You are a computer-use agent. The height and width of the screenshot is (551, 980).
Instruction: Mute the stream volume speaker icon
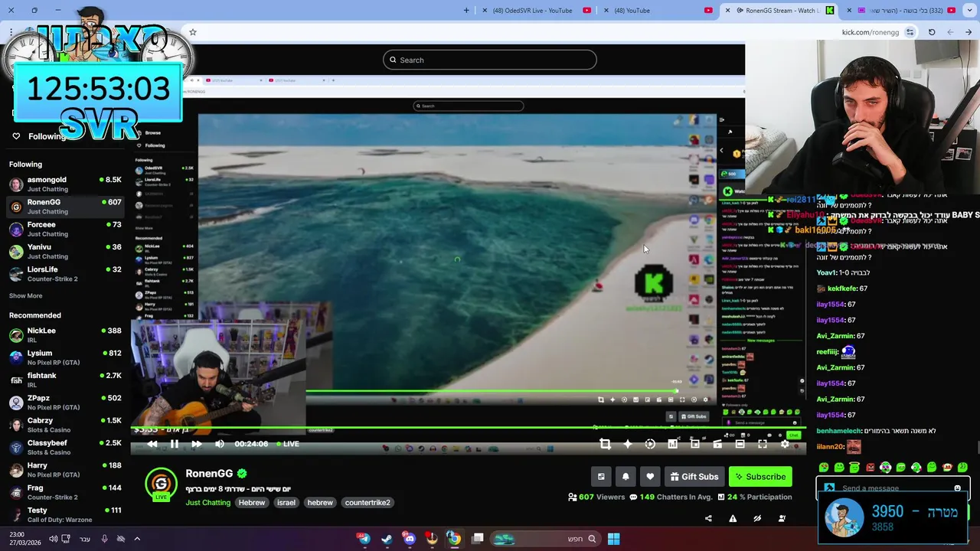pos(220,444)
